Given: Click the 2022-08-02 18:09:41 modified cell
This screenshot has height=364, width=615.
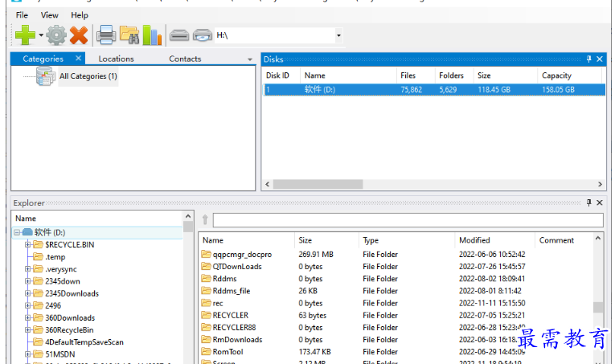Looking at the screenshot, I should (x=492, y=279).
